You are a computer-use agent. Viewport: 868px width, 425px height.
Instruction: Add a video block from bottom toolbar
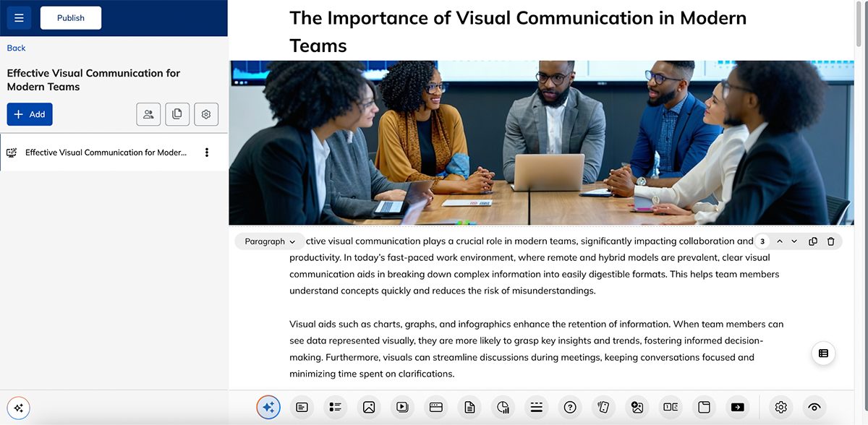pos(402,407)
